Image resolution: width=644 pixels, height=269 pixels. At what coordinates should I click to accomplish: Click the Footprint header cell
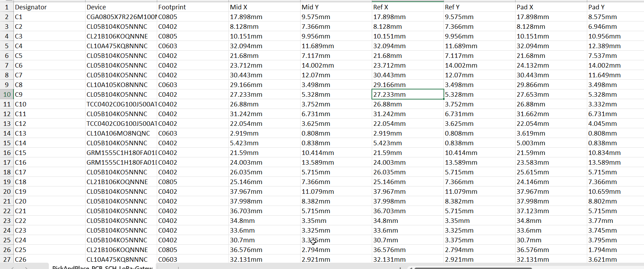(x=193, y=7)
